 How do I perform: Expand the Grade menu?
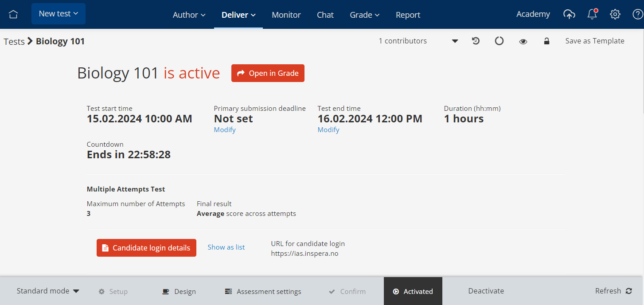(x=365, y=15)
